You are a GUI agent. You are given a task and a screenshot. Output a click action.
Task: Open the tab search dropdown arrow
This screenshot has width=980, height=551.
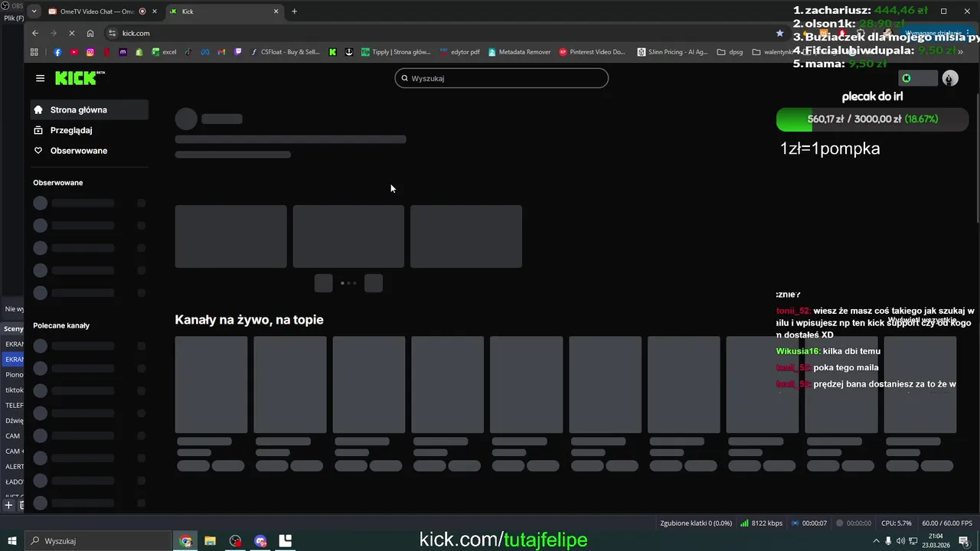(34, 11)
